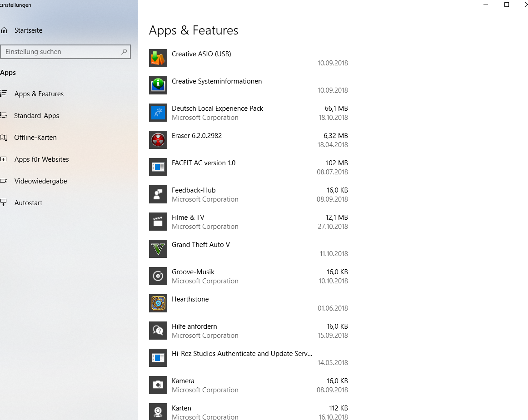Screen dimensions: 528x420
Task: Click the Autostart sidebar icon
Action: tap(4, 203)
